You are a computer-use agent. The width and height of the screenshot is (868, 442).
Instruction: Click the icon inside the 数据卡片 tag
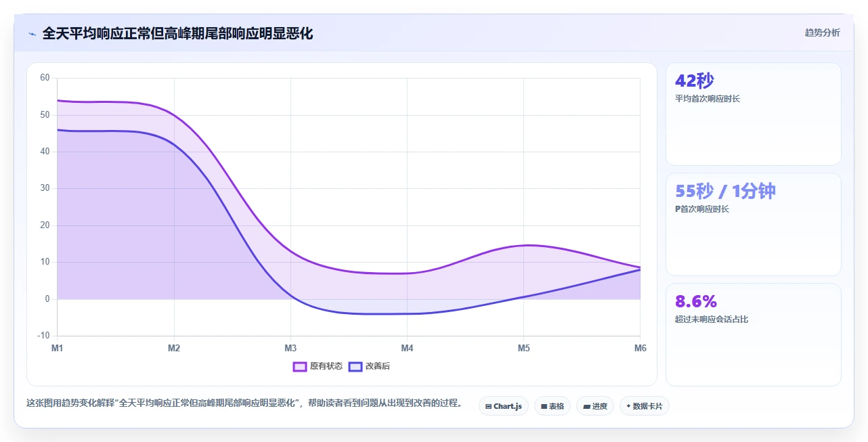[628, 406]
